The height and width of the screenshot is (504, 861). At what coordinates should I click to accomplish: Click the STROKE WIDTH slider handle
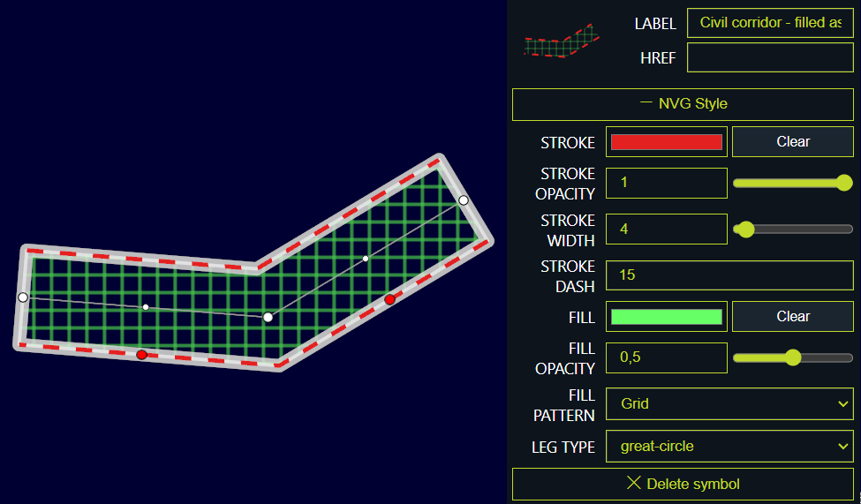click(745, 229)
